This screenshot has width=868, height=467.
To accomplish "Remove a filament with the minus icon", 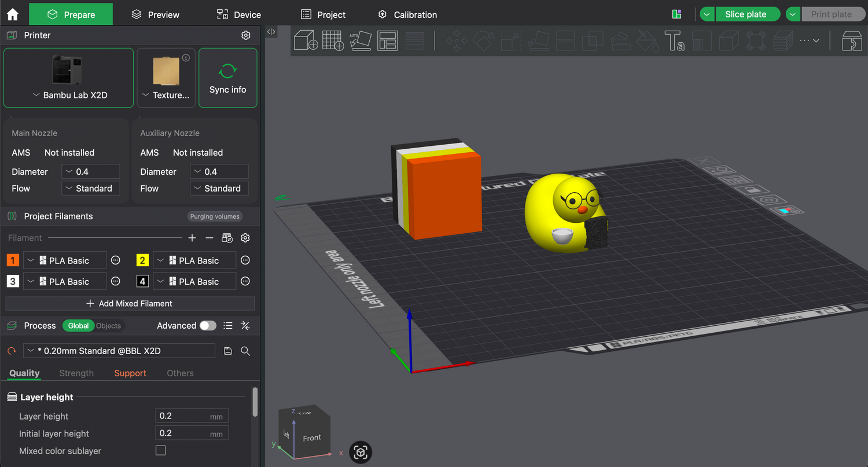I will [209, 238].
